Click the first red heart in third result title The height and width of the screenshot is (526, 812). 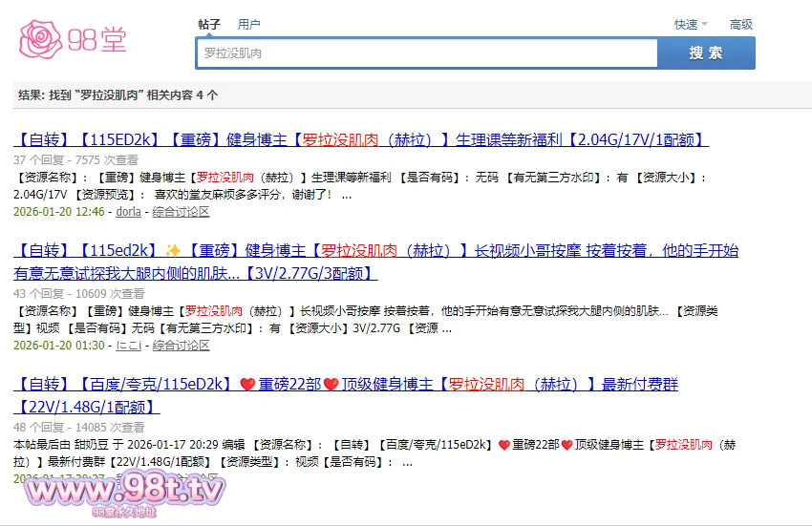click(247, 385)
